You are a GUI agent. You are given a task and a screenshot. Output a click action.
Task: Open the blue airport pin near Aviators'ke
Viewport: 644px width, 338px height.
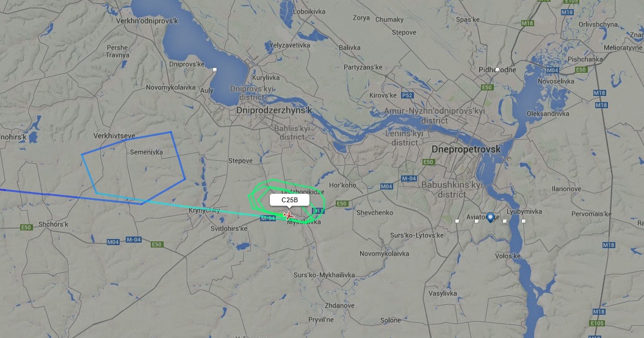click(x=490, y=218)
